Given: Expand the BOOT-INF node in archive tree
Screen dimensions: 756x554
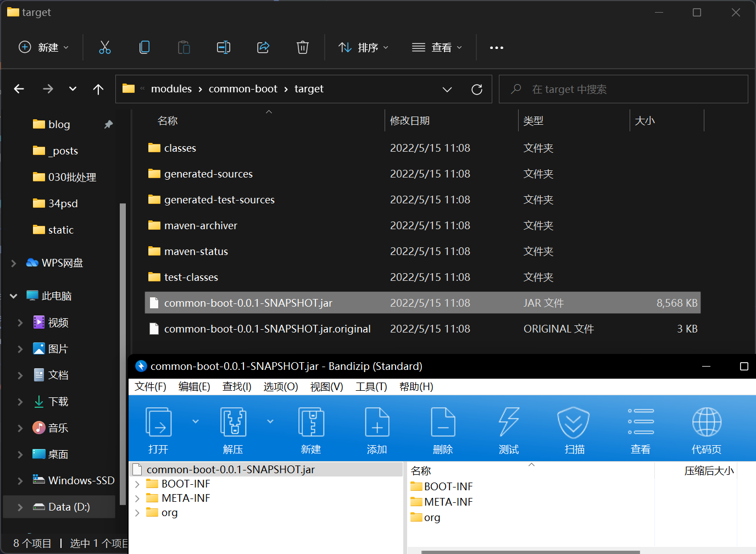Looking at the screenshot, I should [x=137, y=484].
